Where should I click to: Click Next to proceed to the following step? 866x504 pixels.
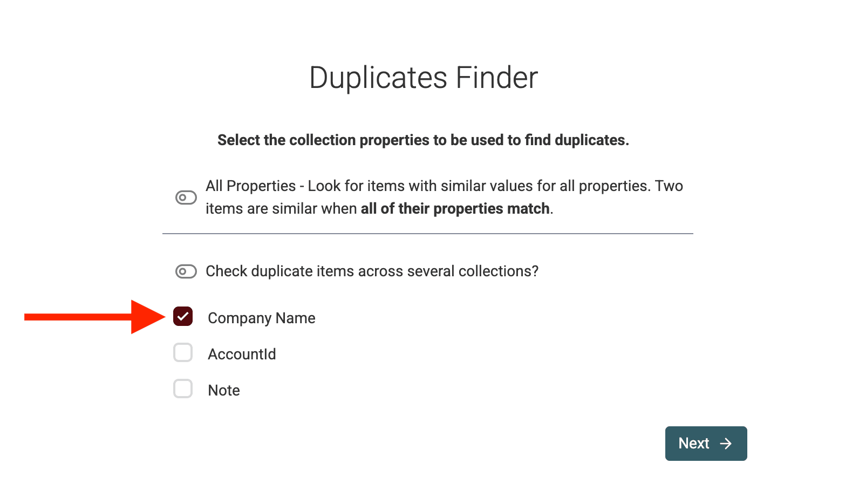[706, 444]
